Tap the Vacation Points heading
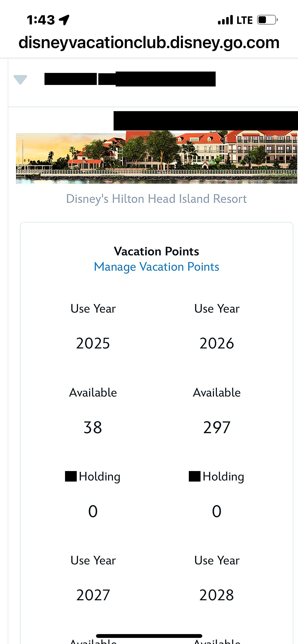The height and width of the screenshot is (644, 298). coord(157,251)
